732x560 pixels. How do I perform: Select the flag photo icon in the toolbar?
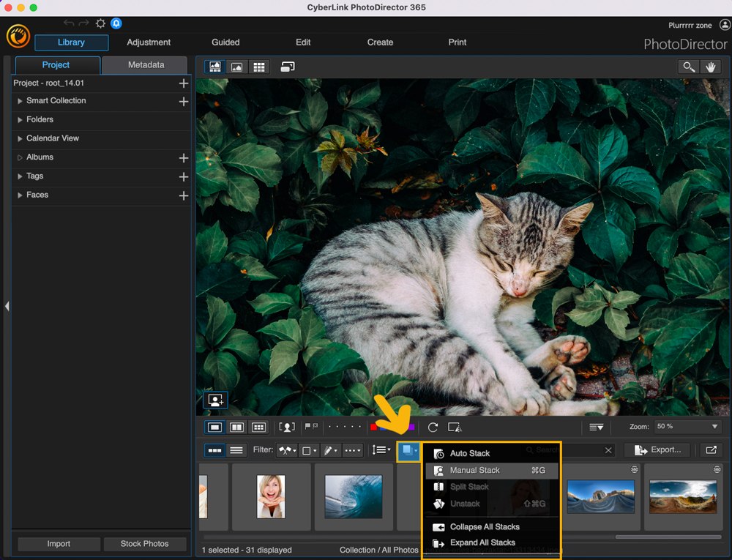309,427
